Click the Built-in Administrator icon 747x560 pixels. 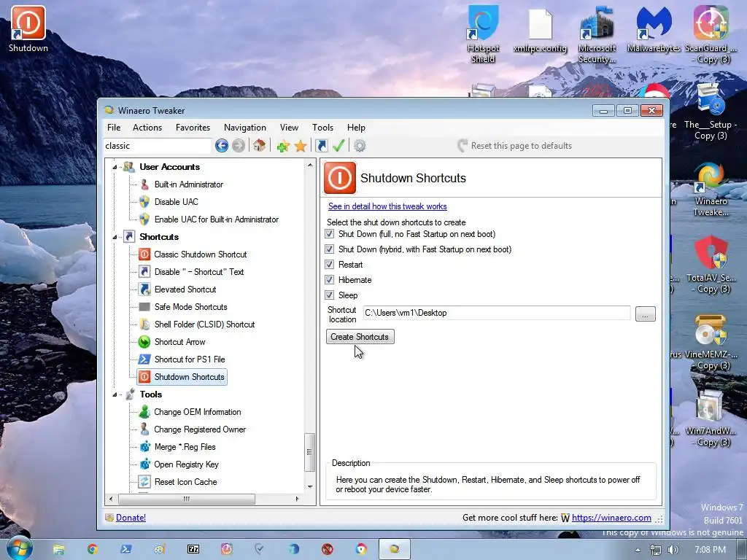(x=145, y=184)
